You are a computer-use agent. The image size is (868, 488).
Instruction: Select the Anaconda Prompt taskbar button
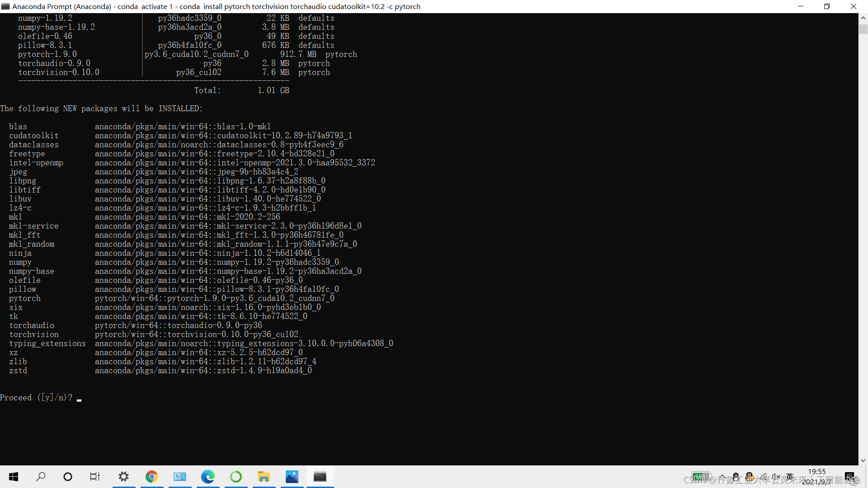(x=320, y=477)
